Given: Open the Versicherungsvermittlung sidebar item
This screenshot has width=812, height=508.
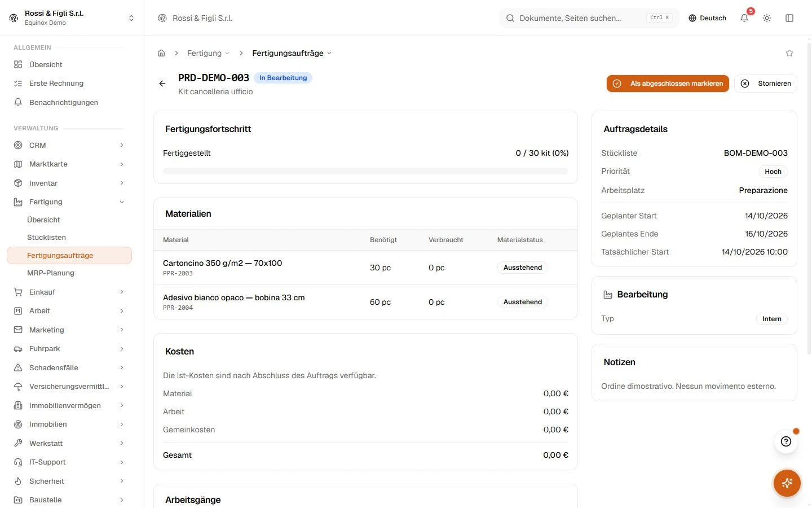Looking at the screenshot, I should pos(69,387).
